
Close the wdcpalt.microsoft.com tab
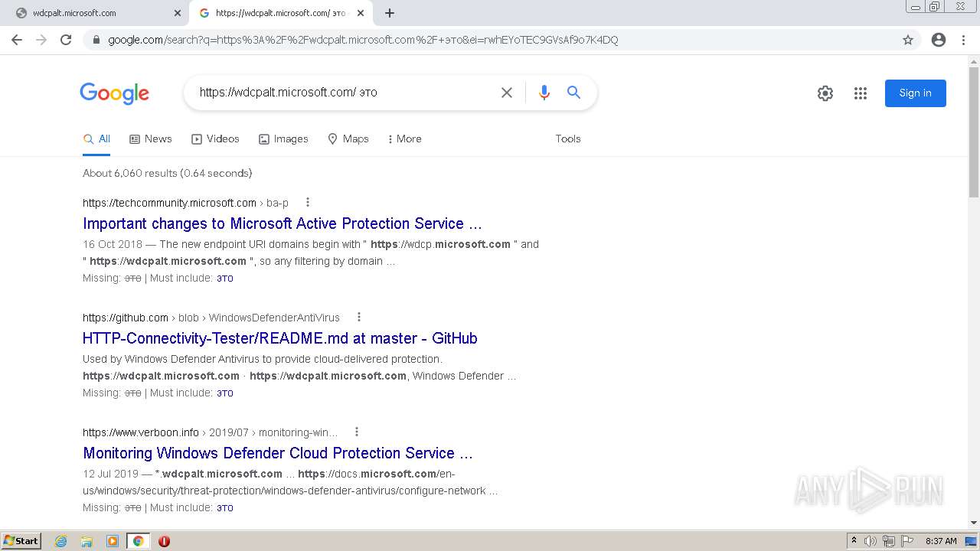[178, 13]
